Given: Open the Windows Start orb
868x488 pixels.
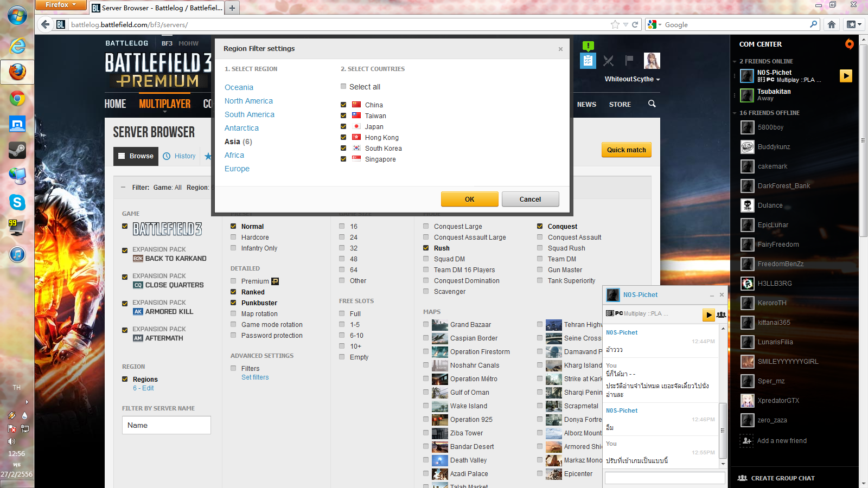Looking at the screenshot, I should pos(17,15).
